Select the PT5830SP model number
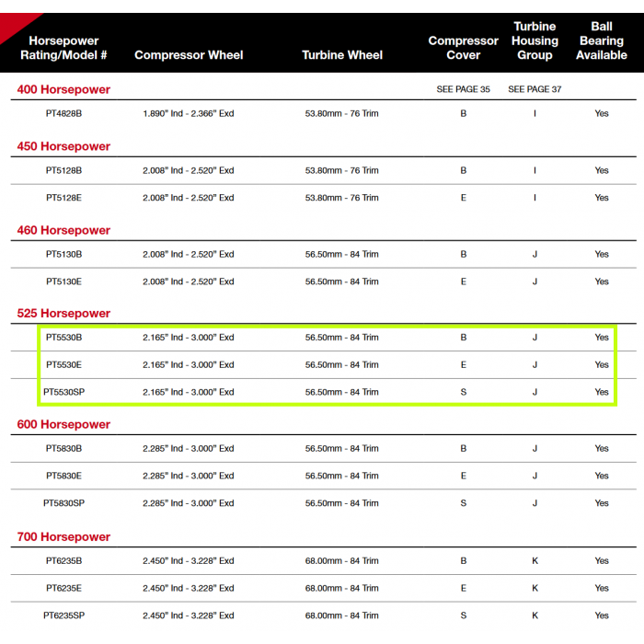Viewport: 644px width, 644px height. point(63,503)
